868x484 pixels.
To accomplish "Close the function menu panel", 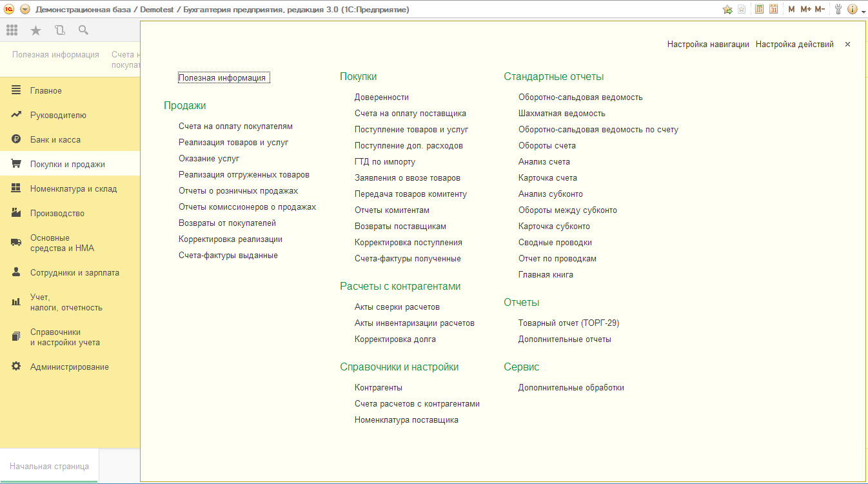I will [847, 45].
